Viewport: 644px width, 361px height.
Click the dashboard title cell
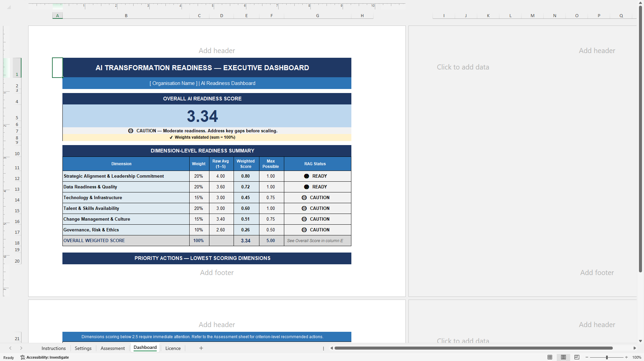coord(207,67)
